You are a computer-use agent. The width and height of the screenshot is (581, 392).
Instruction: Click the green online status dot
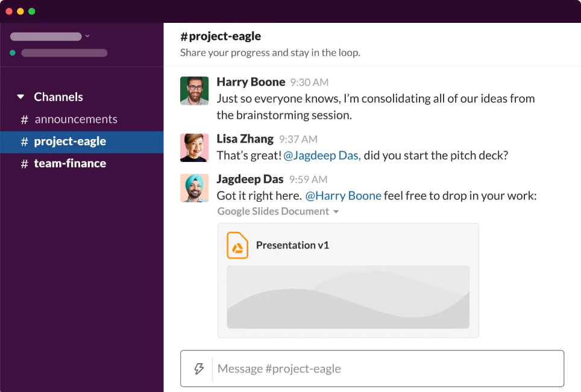pos(13,53)
